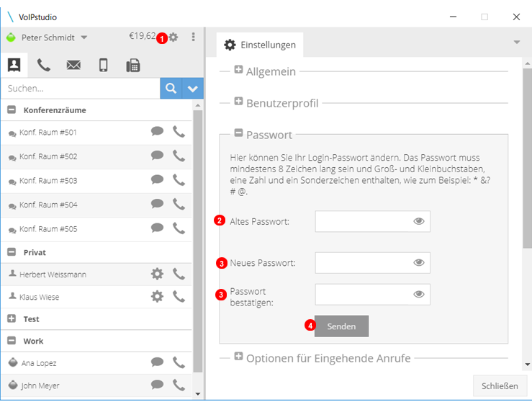Chat with Konf. Raum #504

pos(157,204)
